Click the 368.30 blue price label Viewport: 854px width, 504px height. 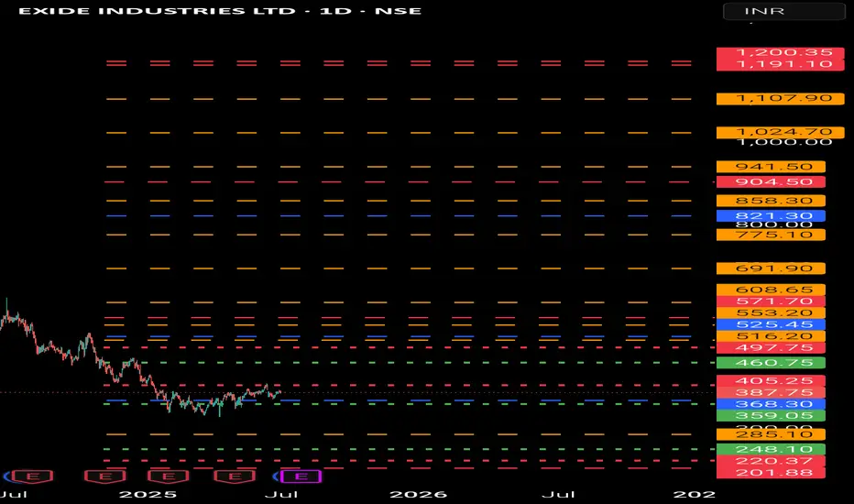(771, 404)
